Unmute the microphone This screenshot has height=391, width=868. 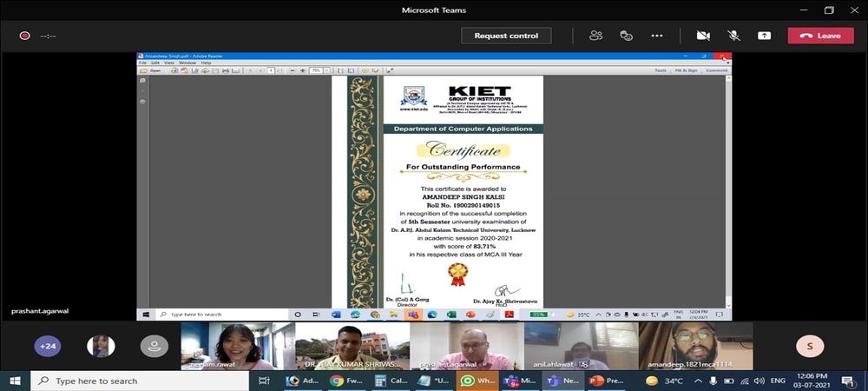click(733, 36)
